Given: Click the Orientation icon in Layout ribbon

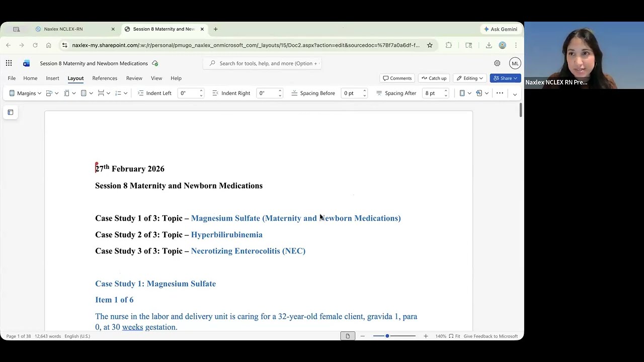Looking at the screenshot, I should (x=49, y=93).
